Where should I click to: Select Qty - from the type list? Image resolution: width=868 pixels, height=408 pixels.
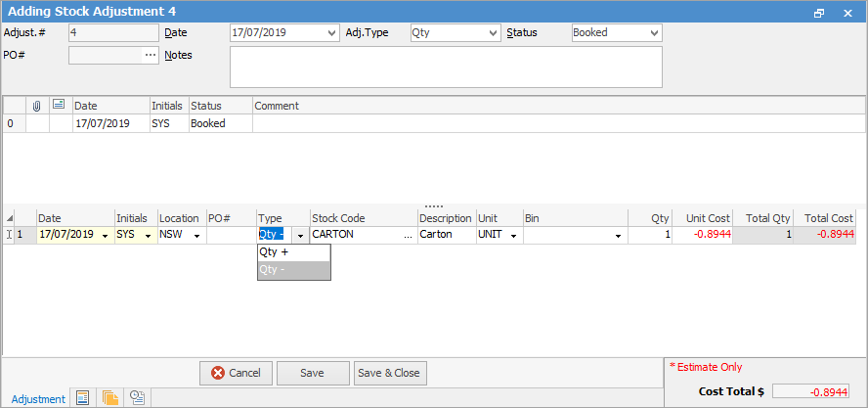pos(294,270)
